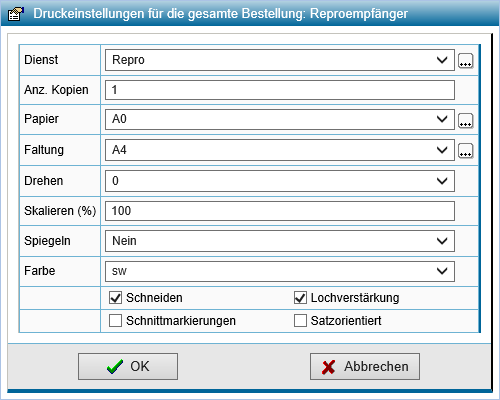Click the red X on Abbrechen
The image size is (500, 400).
coord(328,367)
